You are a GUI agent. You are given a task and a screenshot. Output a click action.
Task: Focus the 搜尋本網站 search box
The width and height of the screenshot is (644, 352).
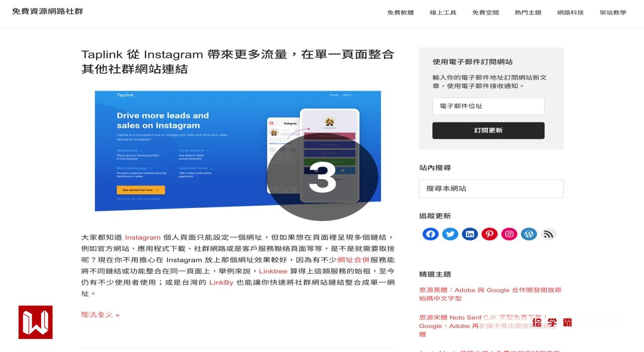pyautogui.click(x=491, y=189)
